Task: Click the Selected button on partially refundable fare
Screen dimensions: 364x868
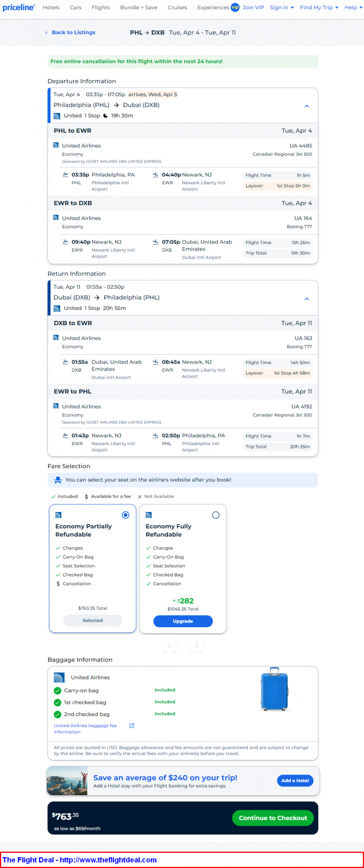Action: pos(93,621)
